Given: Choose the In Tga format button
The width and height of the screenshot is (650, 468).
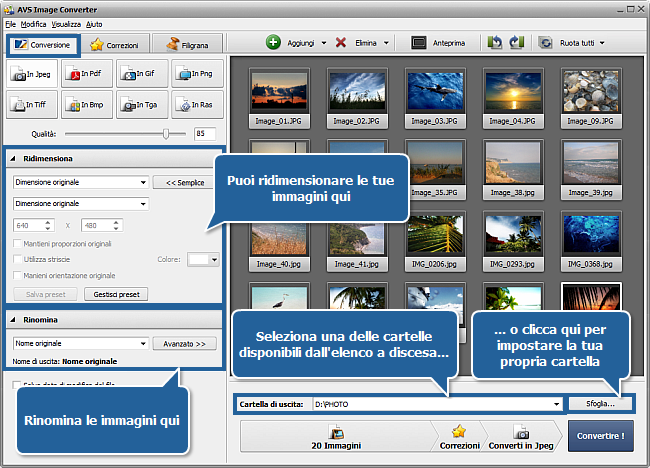Looking at the screenshot, I should [x=141, y=103].
